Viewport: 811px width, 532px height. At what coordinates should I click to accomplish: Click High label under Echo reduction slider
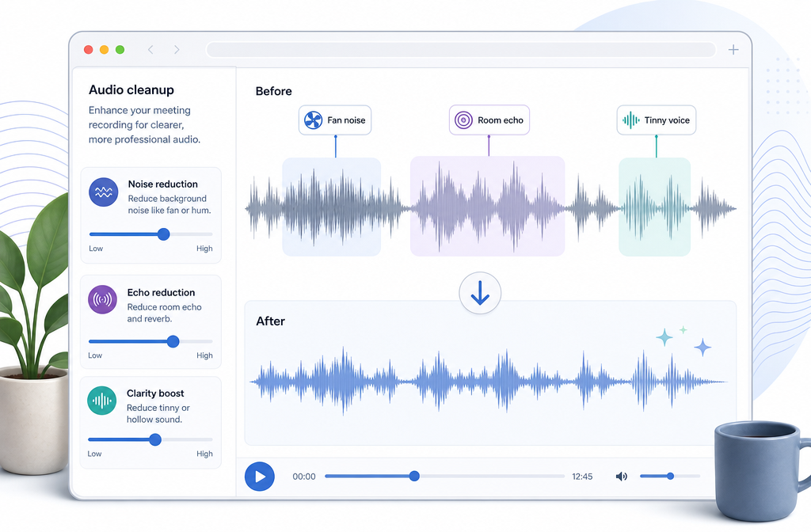pos(204,355)
